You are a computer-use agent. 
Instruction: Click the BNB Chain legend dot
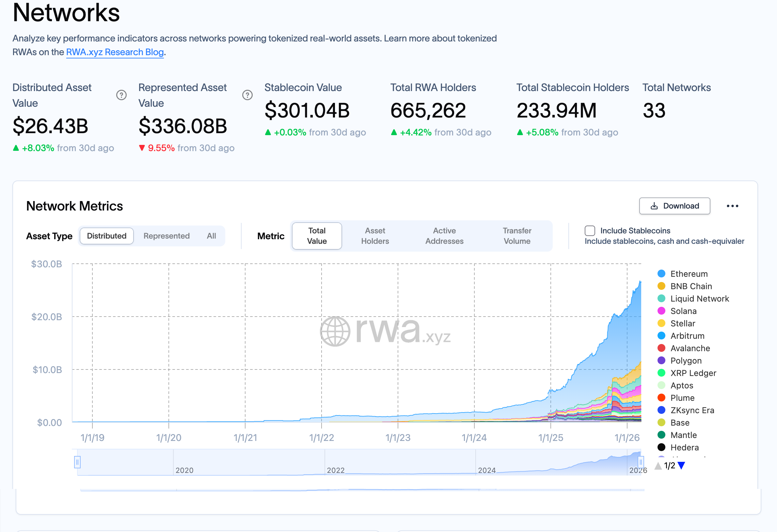(x=661, y=286)
